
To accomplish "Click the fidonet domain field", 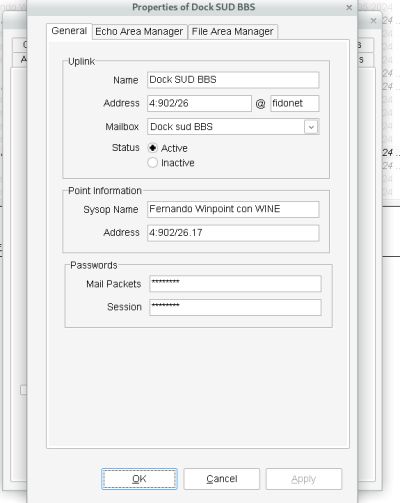I will click(295, 103).
